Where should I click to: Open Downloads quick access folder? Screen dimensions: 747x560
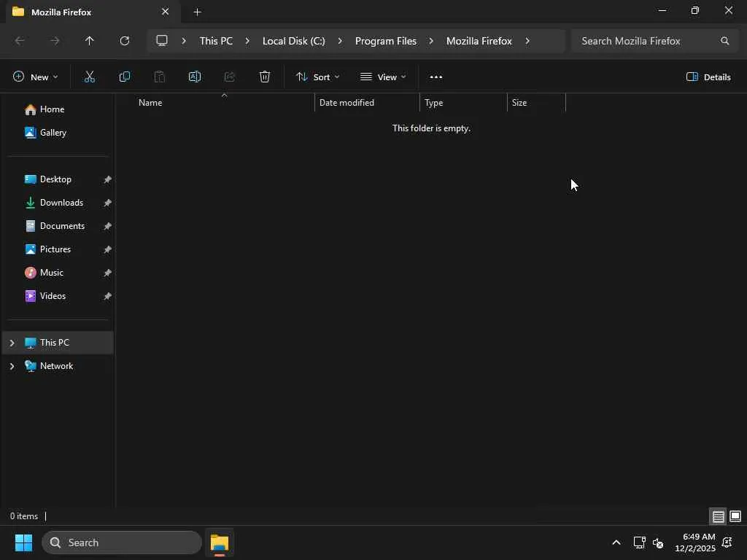click(x=58, y=203)
